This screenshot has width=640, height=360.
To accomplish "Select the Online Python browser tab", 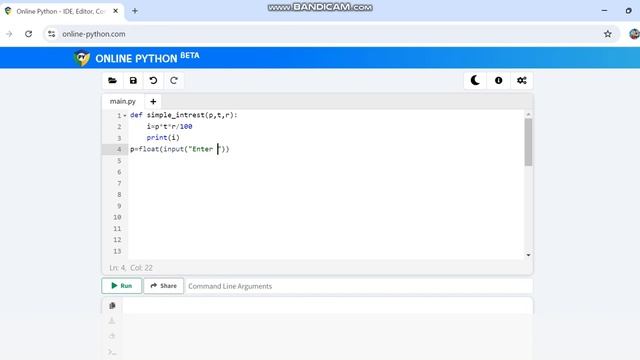I will click(x=61, y=11).
